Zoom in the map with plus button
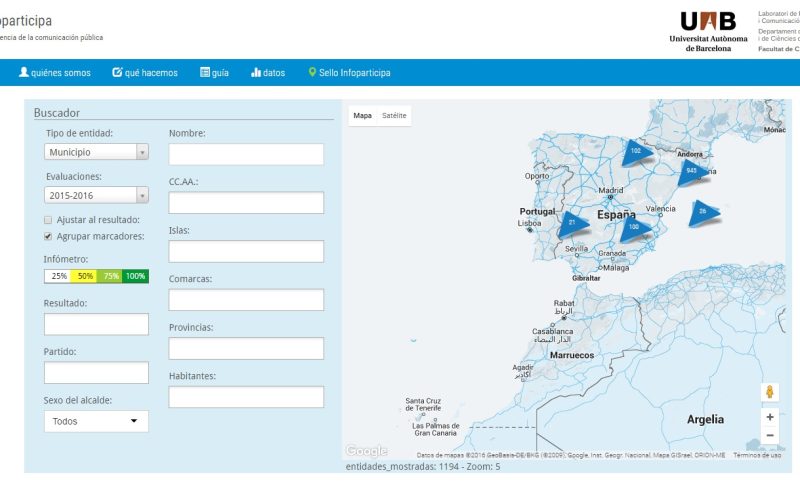Screen dimensions: 800x500 pos(770,417)
